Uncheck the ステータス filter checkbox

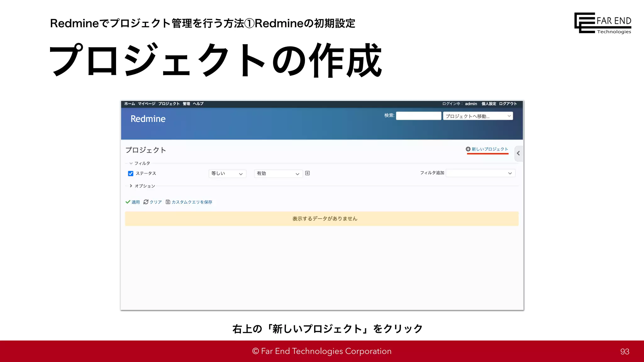(x=130, y=173)
